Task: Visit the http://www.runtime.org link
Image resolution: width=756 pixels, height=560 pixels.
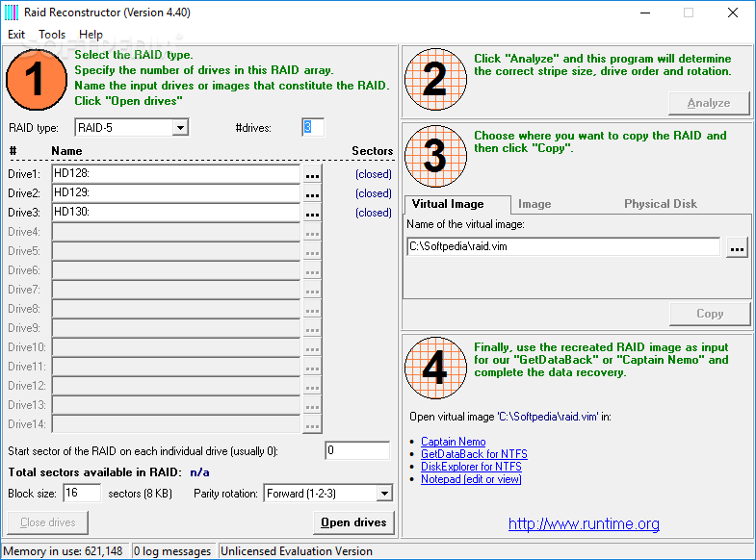Action: click(x=584, y=523)
